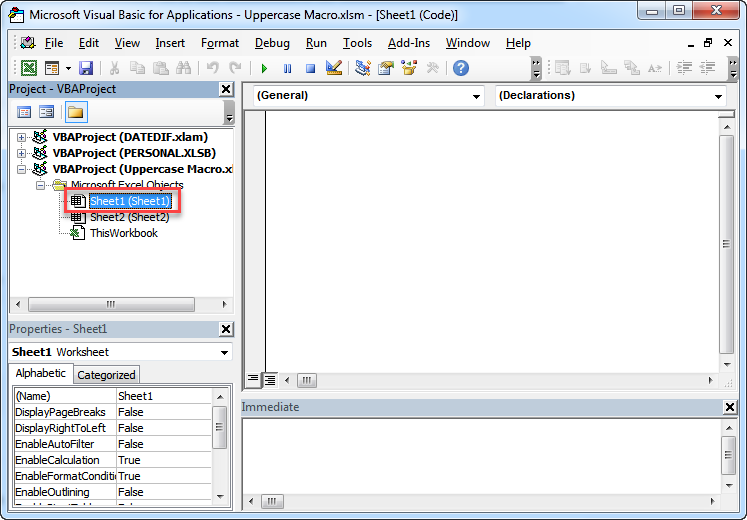Click the code window vertical scrollbar thumb
The width and height of the screenshot is (747, 520).
pyautogui.click(x=727, y=244)
